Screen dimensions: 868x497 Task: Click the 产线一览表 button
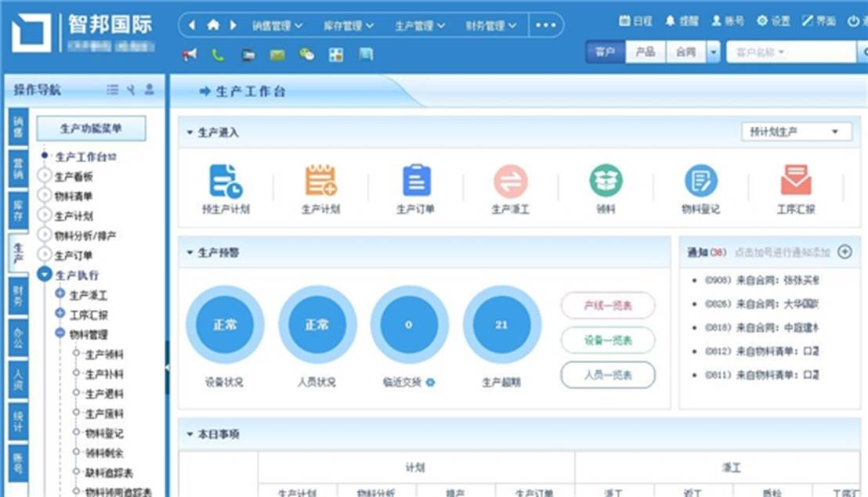(608, 305)
